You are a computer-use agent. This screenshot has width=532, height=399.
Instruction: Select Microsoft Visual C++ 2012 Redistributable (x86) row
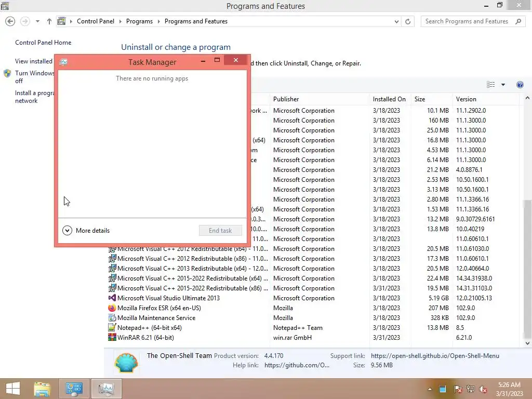(313, 259)
